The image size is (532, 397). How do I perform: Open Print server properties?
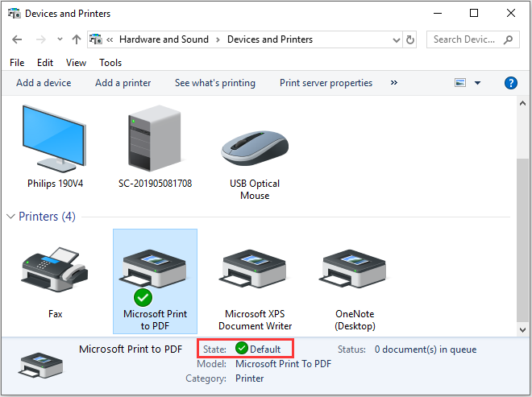pyautogui.click(x=326, y=83)
